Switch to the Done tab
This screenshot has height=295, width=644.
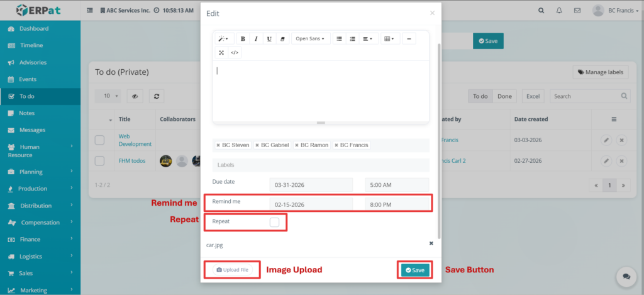coord(504,96)
